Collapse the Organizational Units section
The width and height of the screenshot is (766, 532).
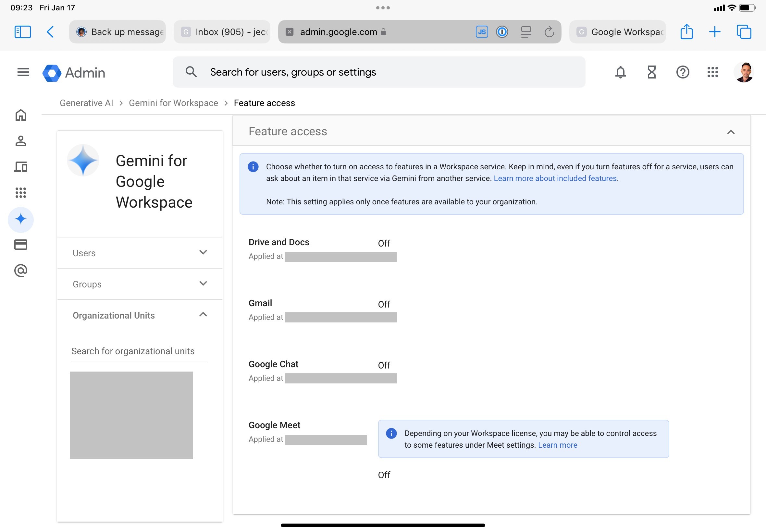pyautogui.click(x=140, y=315)
